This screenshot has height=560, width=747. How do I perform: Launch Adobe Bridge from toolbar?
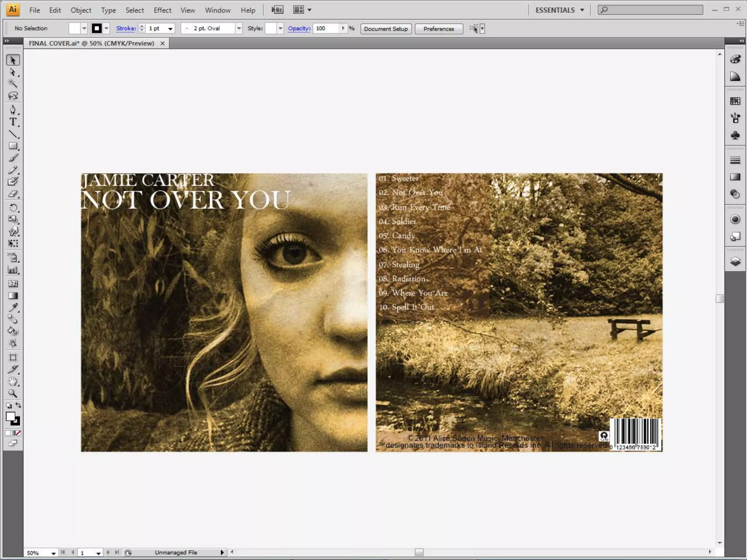click(277, 10)
